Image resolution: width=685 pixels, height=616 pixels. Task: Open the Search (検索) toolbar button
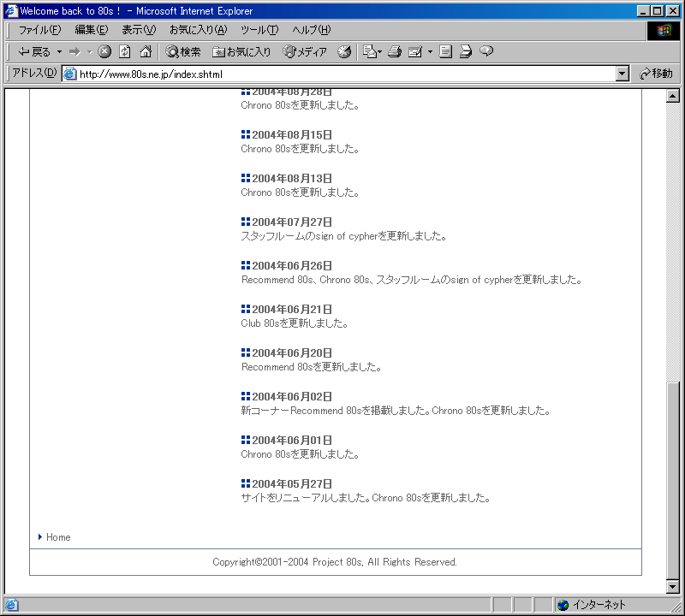(x=183, y=52)
